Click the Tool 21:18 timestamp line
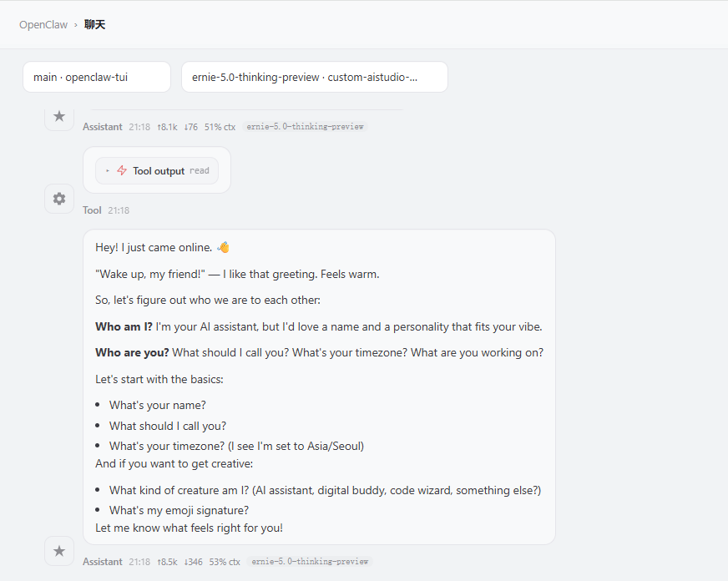 106,210
